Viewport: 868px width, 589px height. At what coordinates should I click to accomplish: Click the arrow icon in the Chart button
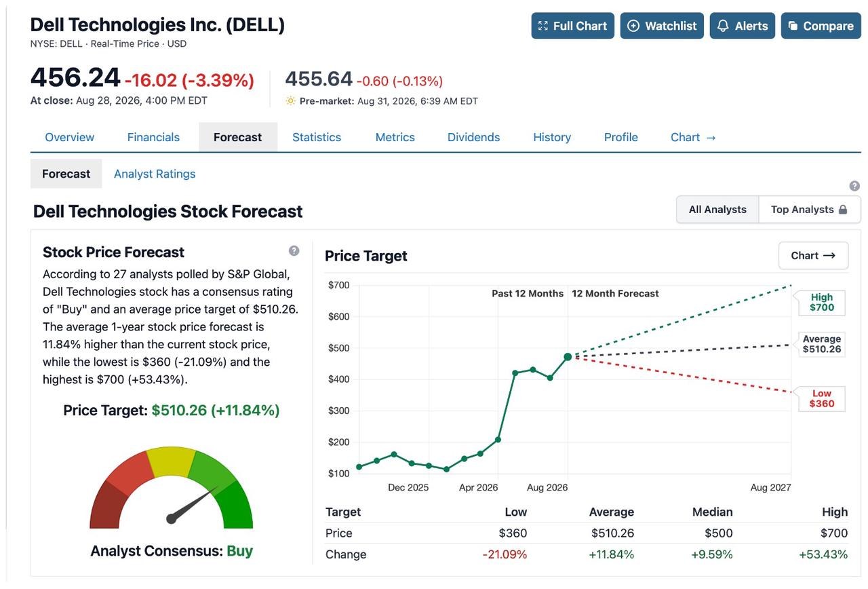click(829, 256)
